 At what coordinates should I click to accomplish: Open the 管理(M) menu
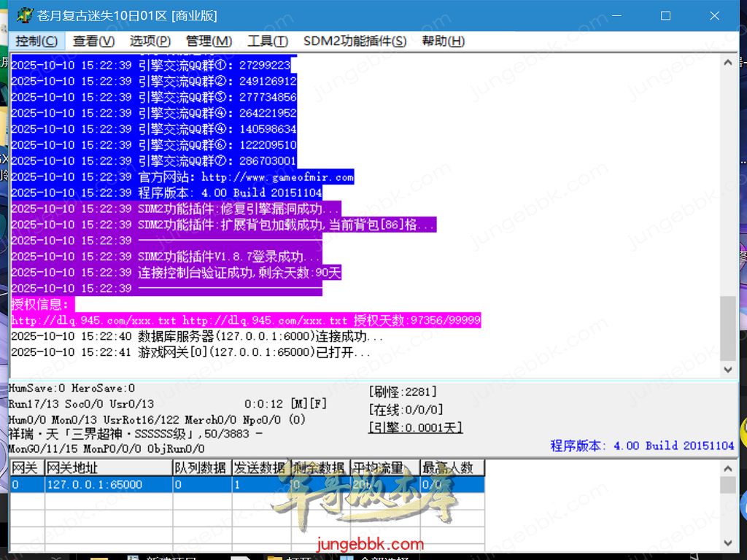pos(208,42)
